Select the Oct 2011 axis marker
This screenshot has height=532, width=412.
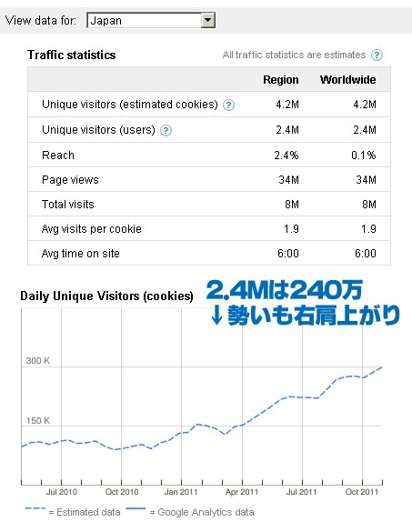click(x=362, y=492)
